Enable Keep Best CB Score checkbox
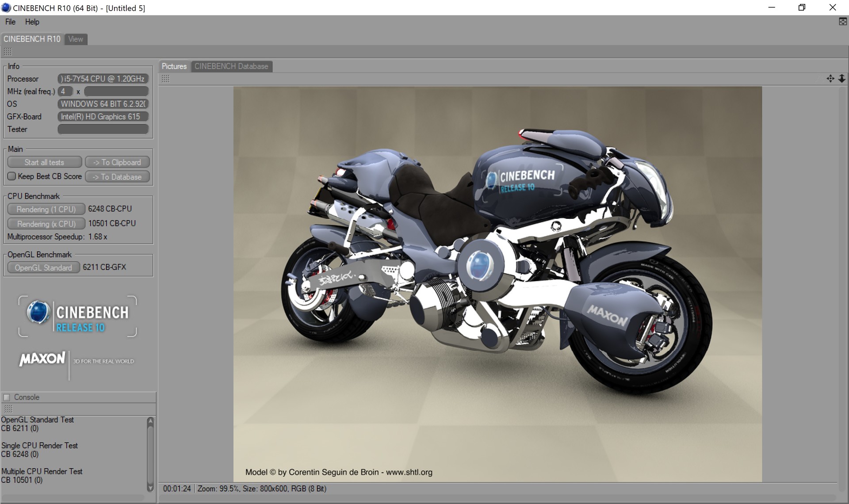 tap(12, 176)
